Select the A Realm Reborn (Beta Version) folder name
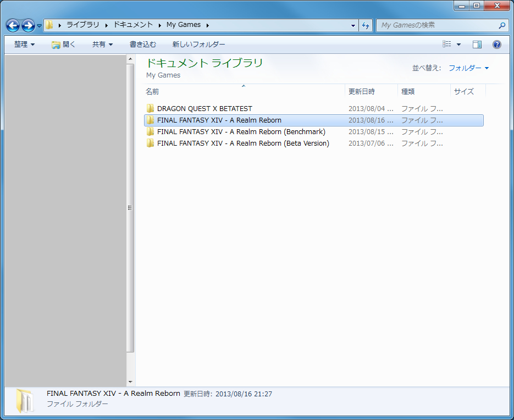Image resolution: width=514 pixels, height=420 pixels. pos(243,143)
